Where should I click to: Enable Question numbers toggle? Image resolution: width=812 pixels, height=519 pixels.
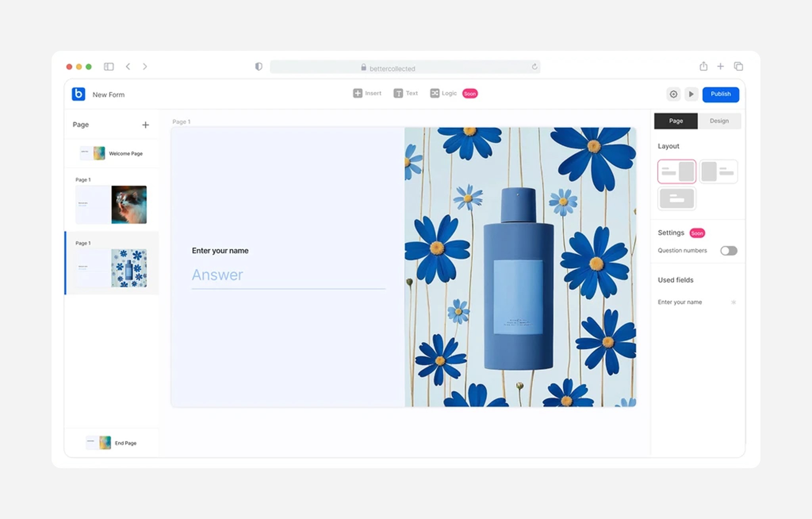coord(728,251)
